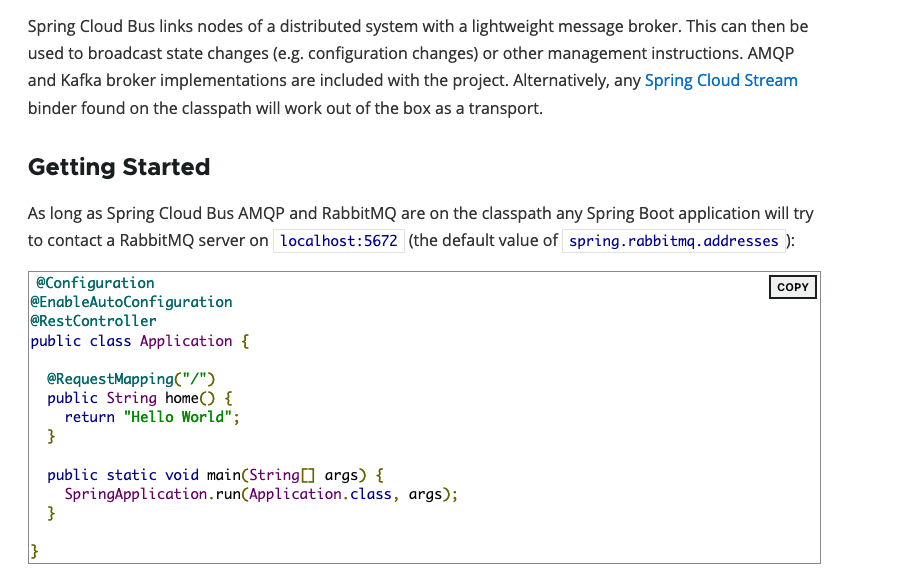Copy the code snippet with COPY button
Image resolution: width=915 pixels, height=584 pixels.
coord(792,287)
